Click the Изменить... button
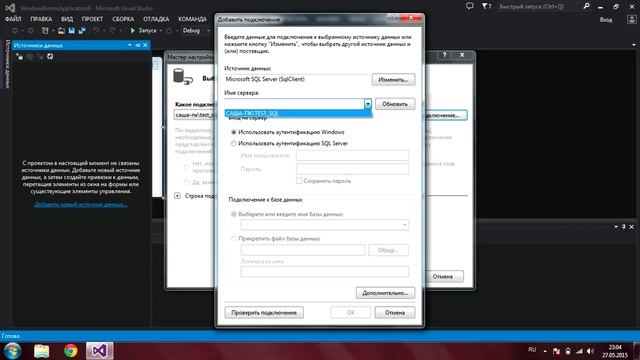 click(393, 80)
